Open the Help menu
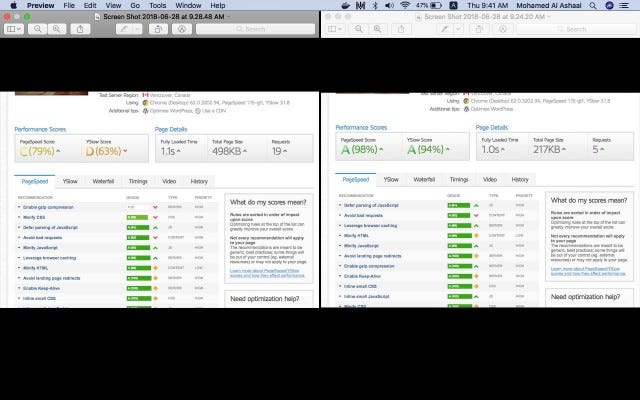Image resolution: width=640 pixels, height=400 pixels. (218, 5)
